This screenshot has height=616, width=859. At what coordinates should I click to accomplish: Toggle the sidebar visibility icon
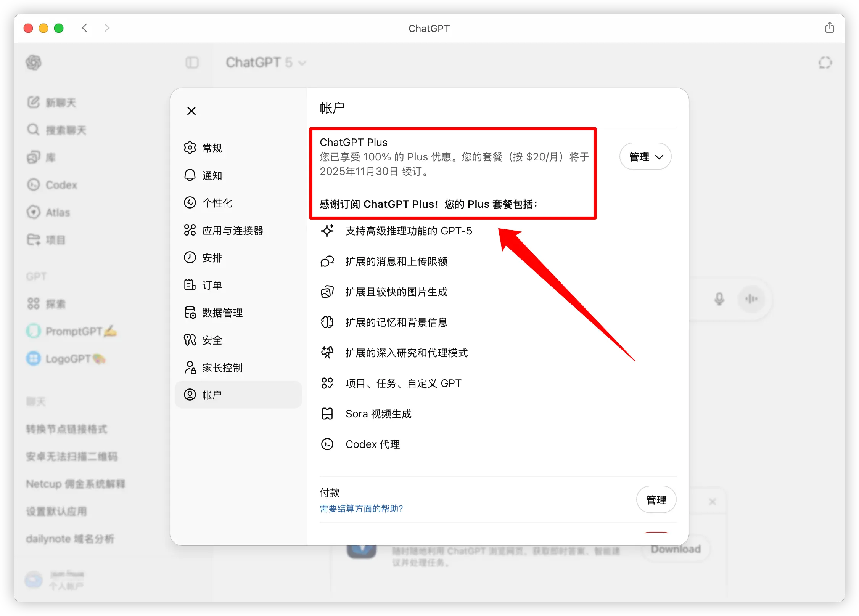coord(192,63)
